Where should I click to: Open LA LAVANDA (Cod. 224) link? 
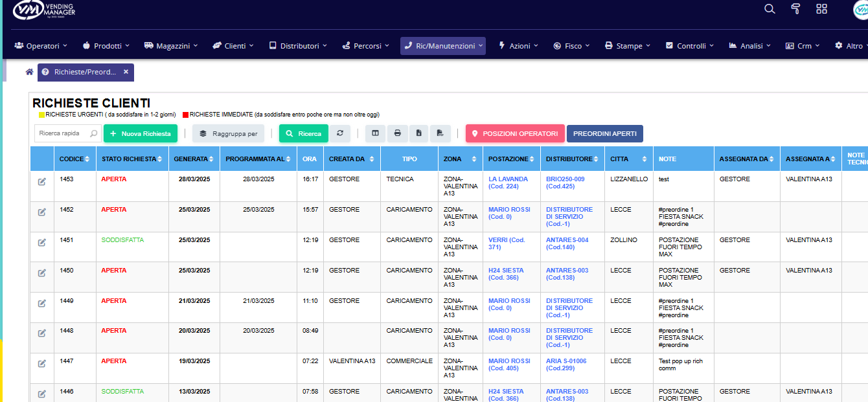(x=508, y=183)
